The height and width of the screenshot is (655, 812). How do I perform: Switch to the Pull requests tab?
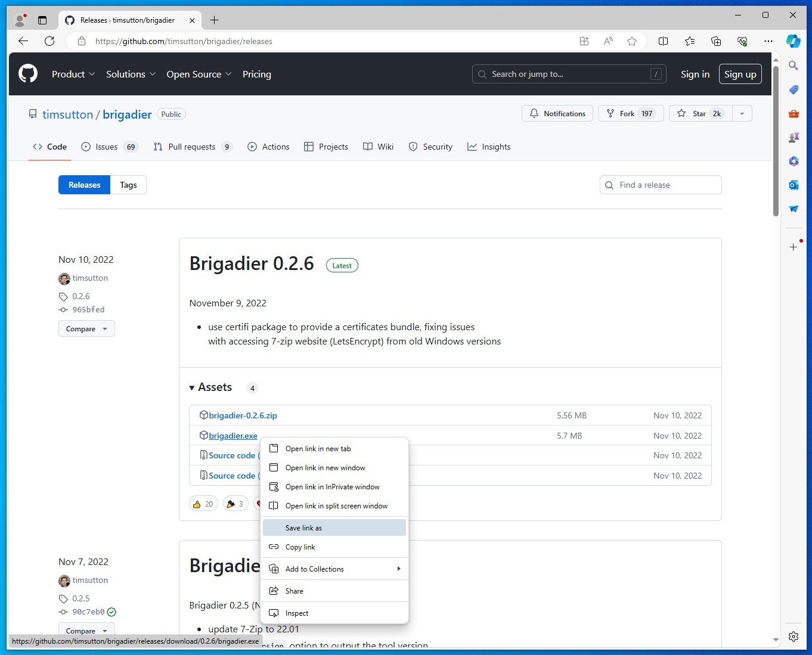[x=193, y=147]
